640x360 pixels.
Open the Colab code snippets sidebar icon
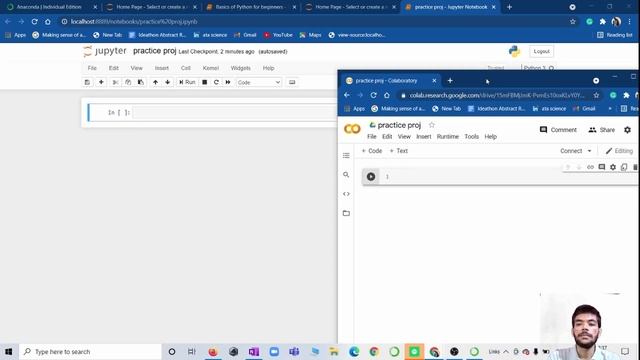click(346, 194)
